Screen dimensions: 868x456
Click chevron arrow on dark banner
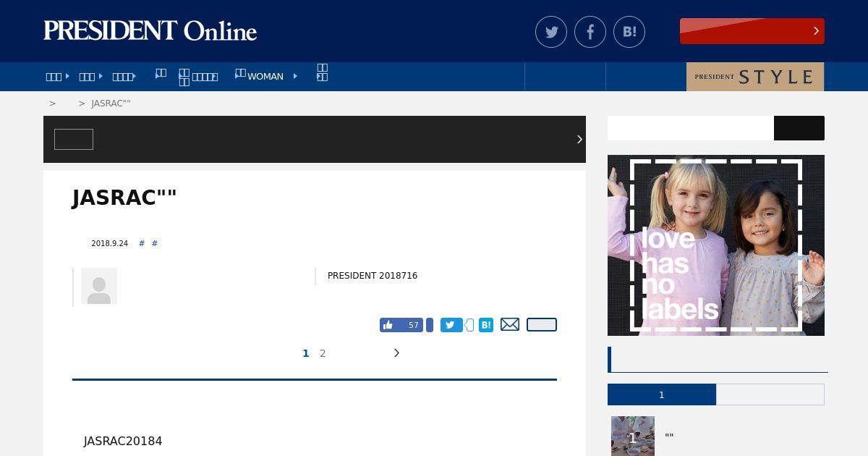coord(579,139)
